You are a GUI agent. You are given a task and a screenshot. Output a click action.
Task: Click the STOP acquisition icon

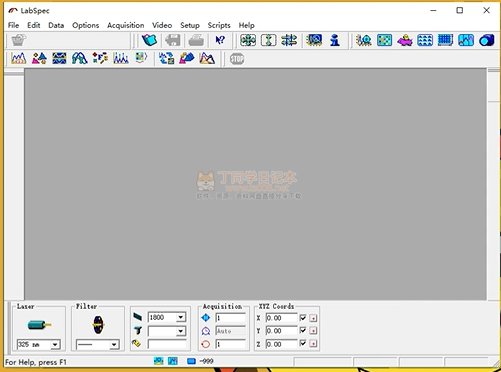pos(237,59)
